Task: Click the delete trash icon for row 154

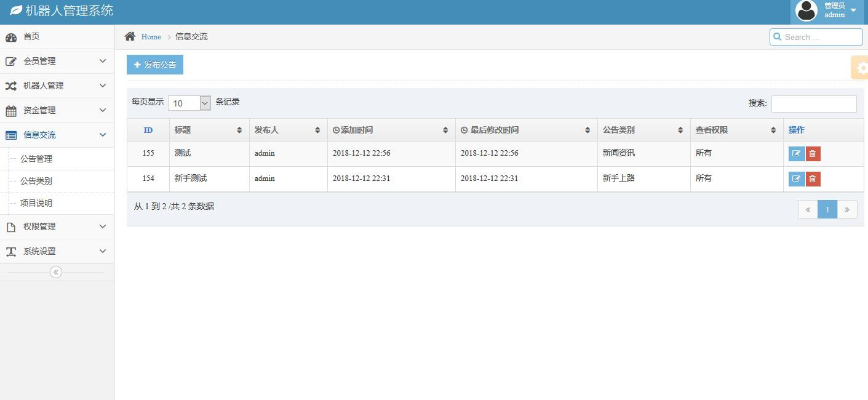Action: (x=813, y=179)
